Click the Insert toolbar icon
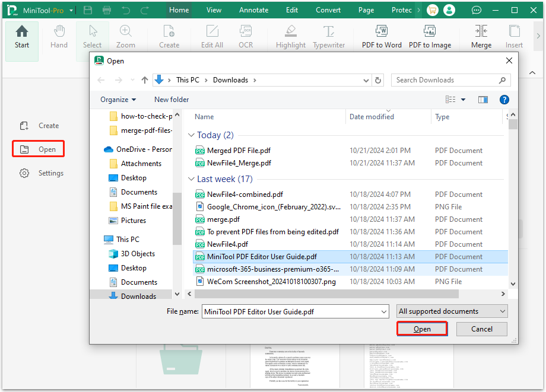546x392 pixels. click(514, 37)
